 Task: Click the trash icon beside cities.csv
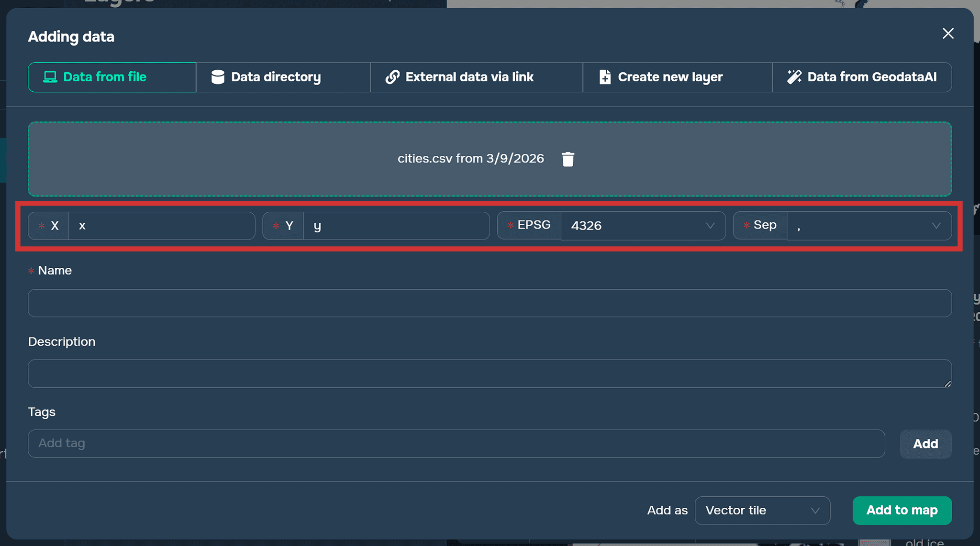click(568, 159)
